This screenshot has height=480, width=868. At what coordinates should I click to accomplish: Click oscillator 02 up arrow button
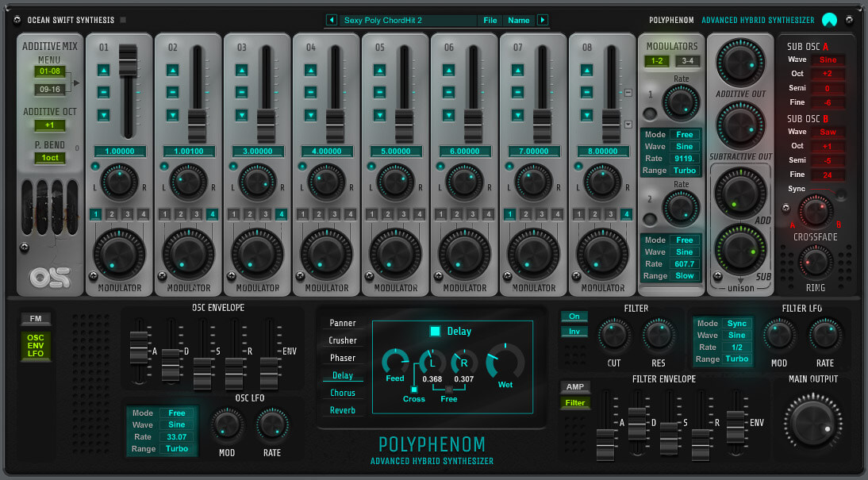click(173, 70)
